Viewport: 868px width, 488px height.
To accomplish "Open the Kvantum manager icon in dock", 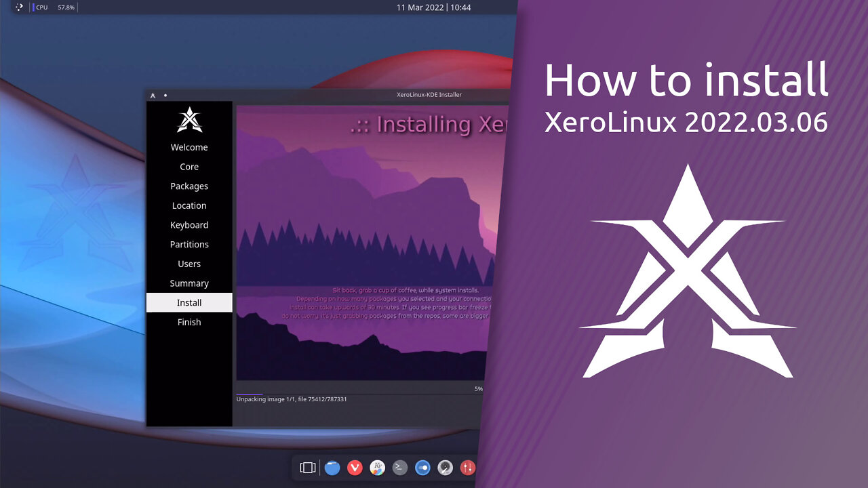I will pyautogui.click(x=377, y=468).
